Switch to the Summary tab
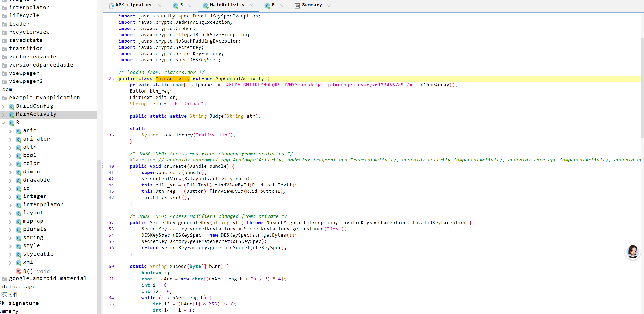Viewport: 644px width, 314px height. pos(312,5)
